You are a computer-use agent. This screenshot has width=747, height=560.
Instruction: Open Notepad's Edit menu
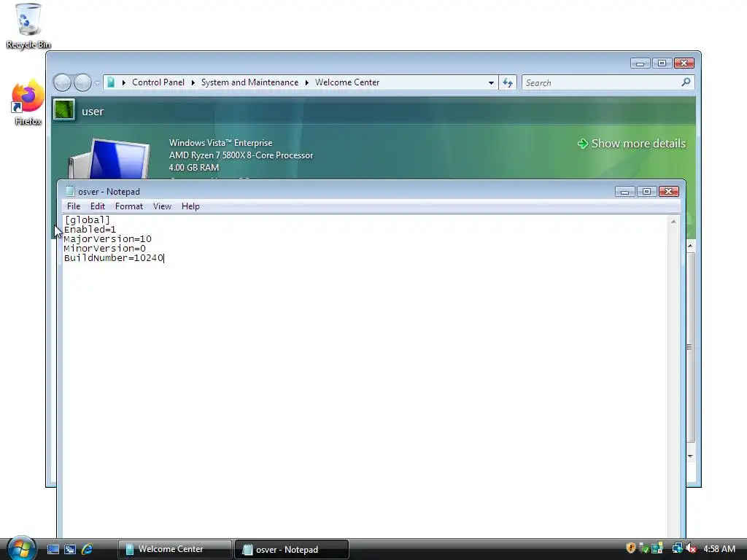pyautogui.click(x=97, y=206)
